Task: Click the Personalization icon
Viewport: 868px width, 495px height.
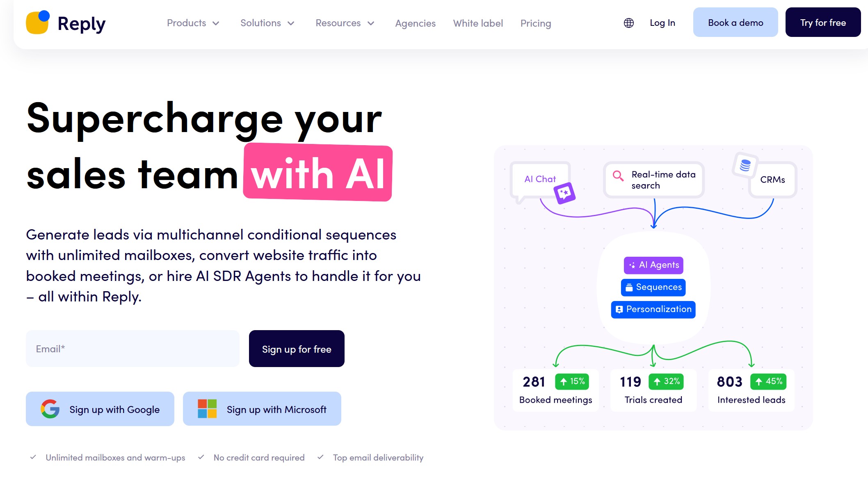Action: (x=619, y=308)
